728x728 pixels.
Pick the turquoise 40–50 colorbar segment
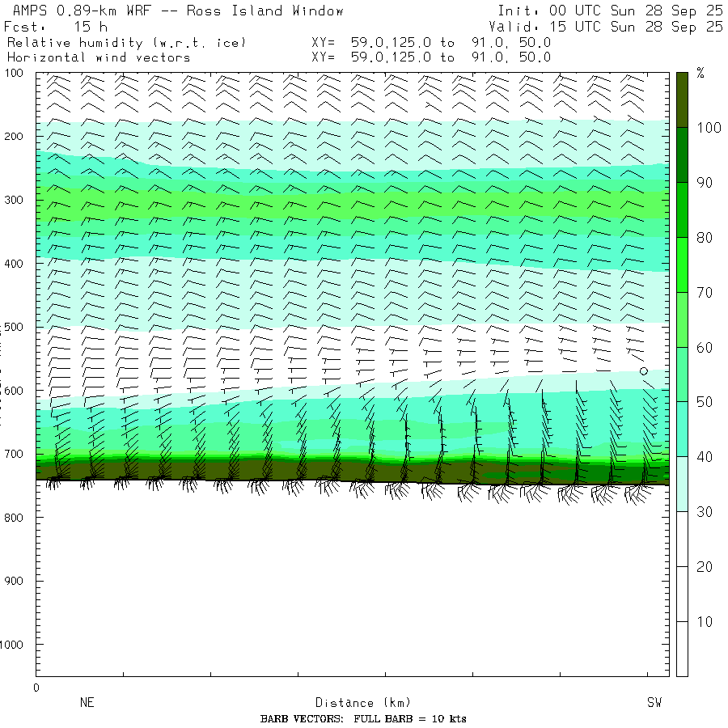[682, 429]
